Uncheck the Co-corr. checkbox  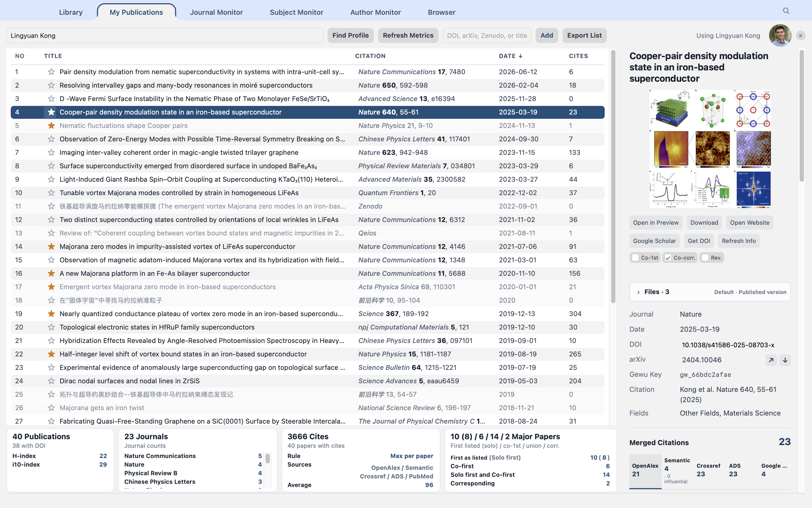(x=668, y=258)
